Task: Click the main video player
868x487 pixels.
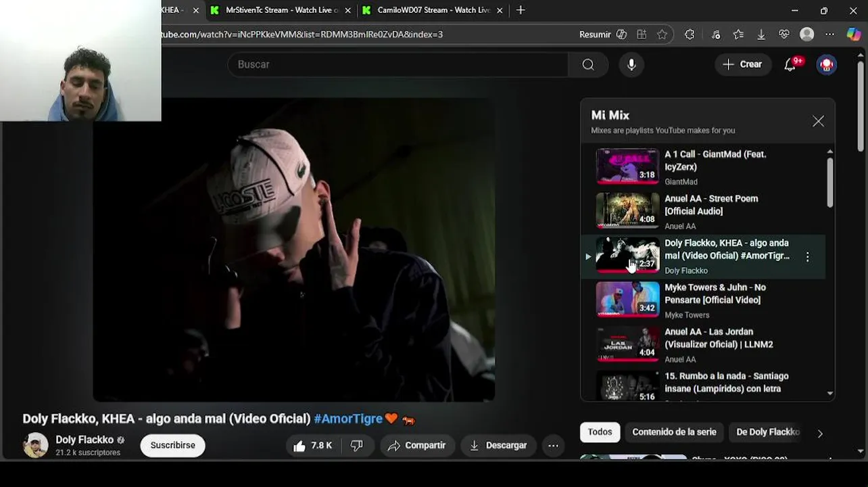Action: (293, 250)
